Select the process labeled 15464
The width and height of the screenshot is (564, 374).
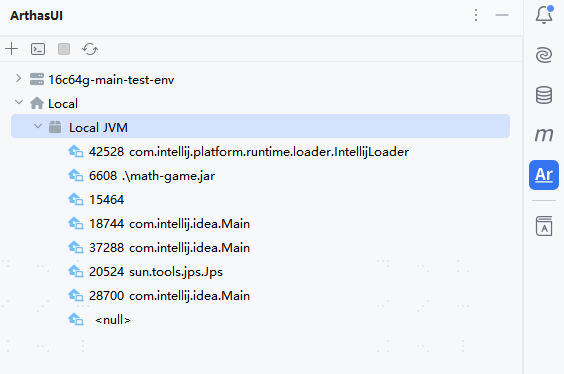[106, 200]
